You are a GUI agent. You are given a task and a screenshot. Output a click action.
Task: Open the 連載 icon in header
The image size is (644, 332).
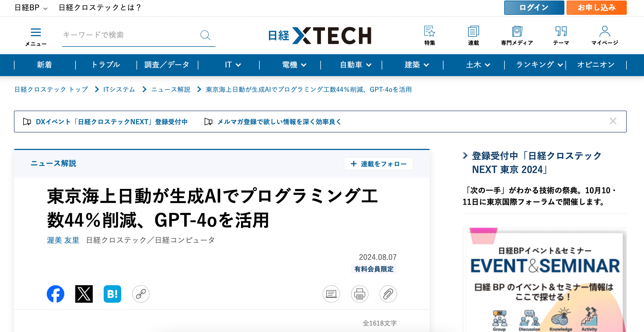(473, 36)
